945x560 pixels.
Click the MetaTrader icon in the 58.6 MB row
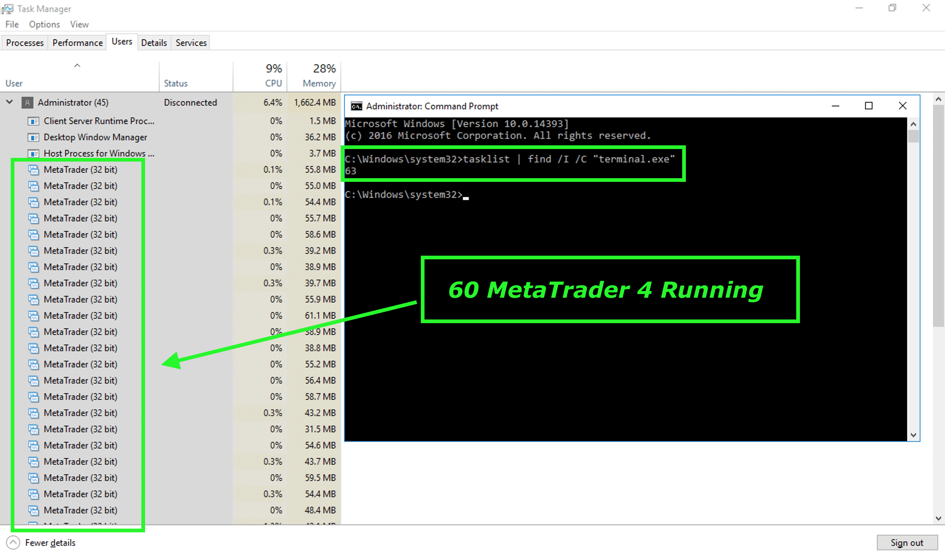[34, 235]
